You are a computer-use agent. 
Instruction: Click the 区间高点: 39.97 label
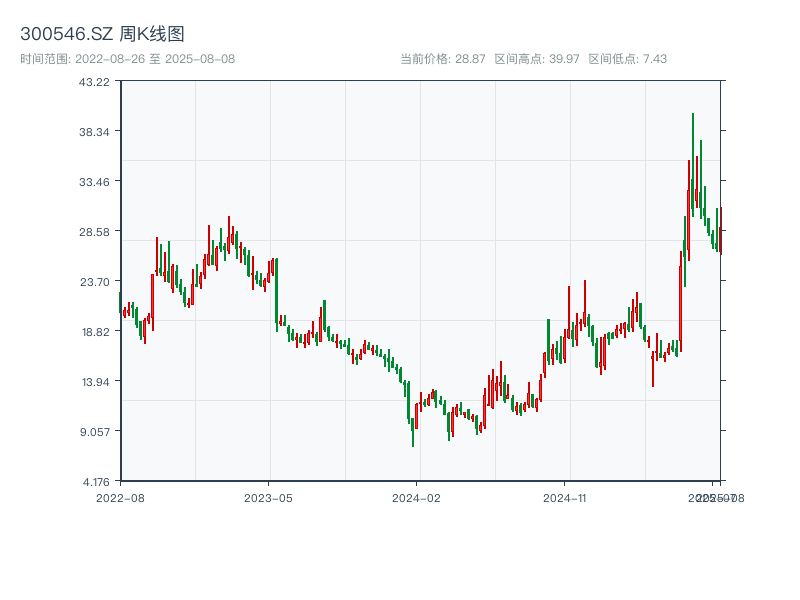(x=537, y=59)
